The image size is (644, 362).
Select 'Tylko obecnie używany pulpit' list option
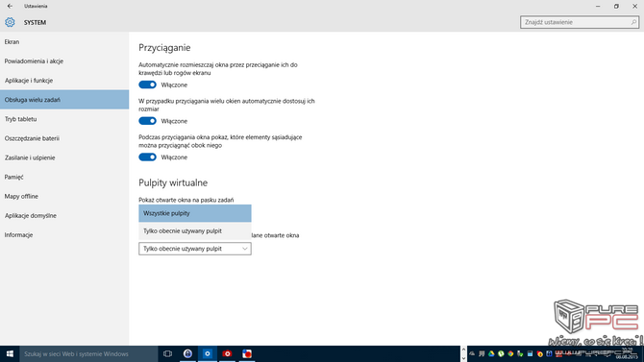[x=195, y=231]
